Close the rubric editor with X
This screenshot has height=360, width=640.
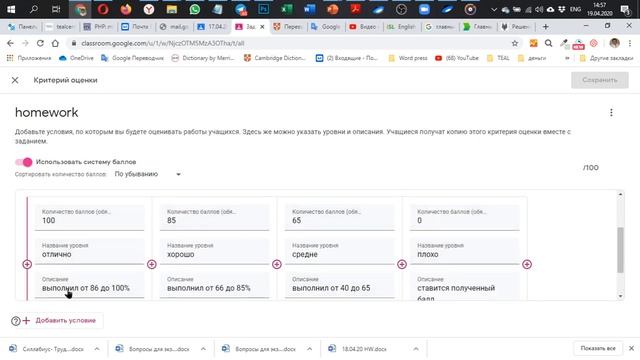(x=15, y=80)
